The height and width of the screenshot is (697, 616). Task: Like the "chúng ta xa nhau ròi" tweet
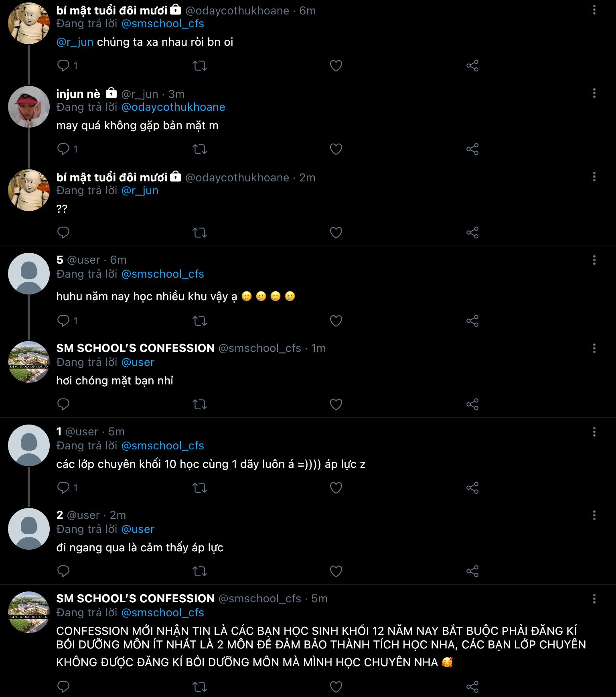tap(336, 65)
